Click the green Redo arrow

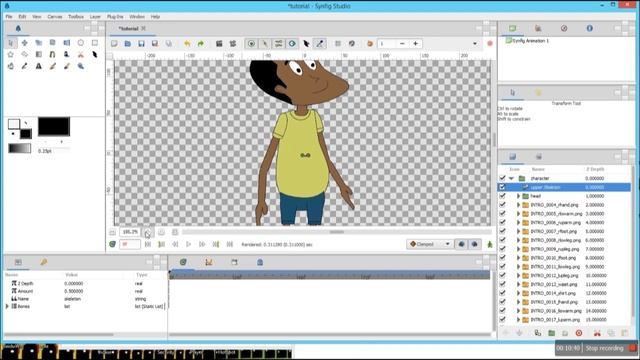click(200, 44)
